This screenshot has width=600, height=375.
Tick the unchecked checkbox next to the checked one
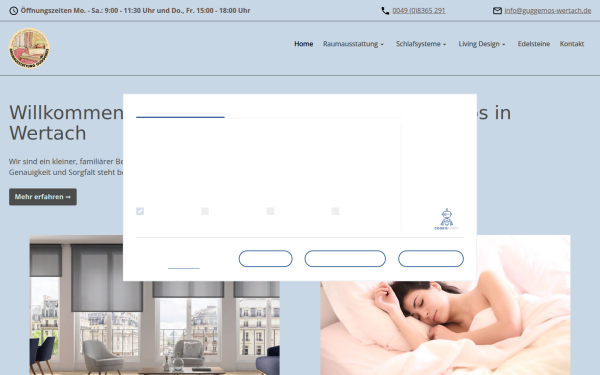(x=205, y=211)
